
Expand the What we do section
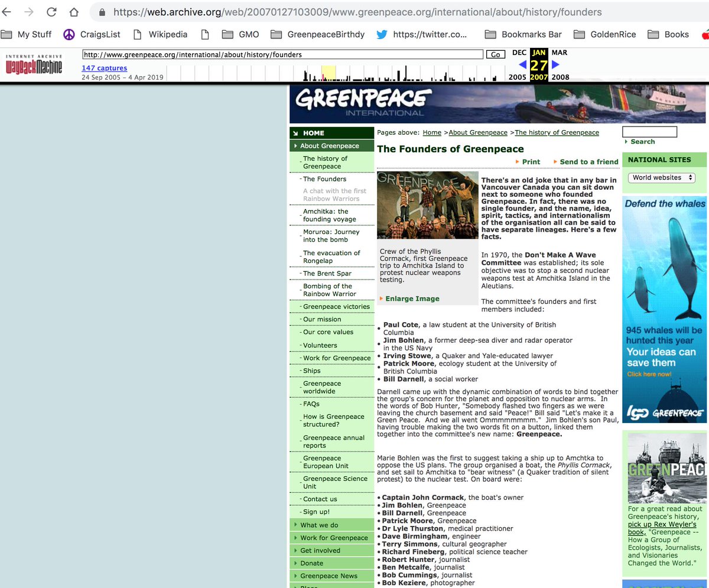[x=332, y=525]
